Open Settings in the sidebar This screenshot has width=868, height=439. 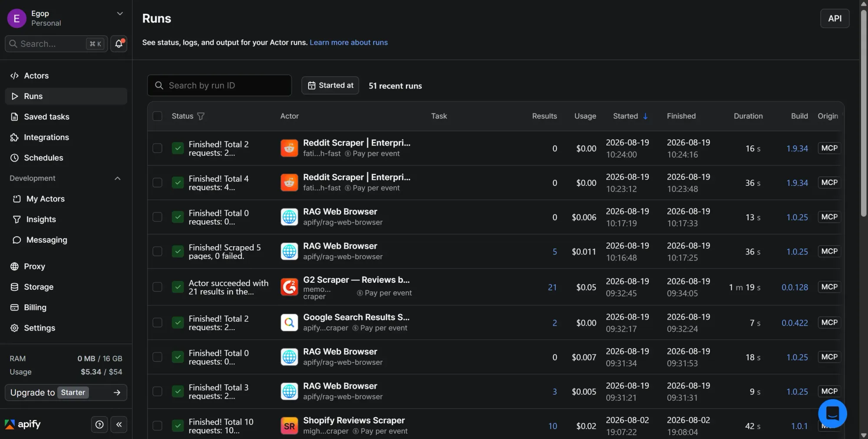[66, 328]
